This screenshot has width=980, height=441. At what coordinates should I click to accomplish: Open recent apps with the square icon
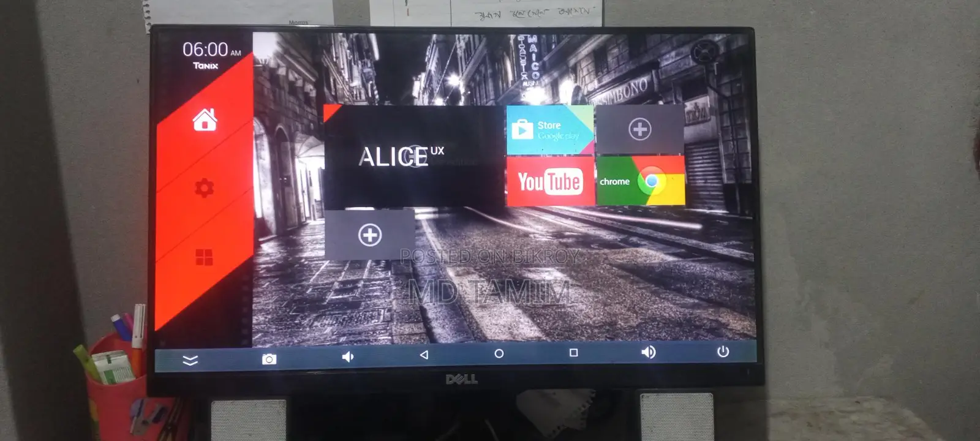573,353
